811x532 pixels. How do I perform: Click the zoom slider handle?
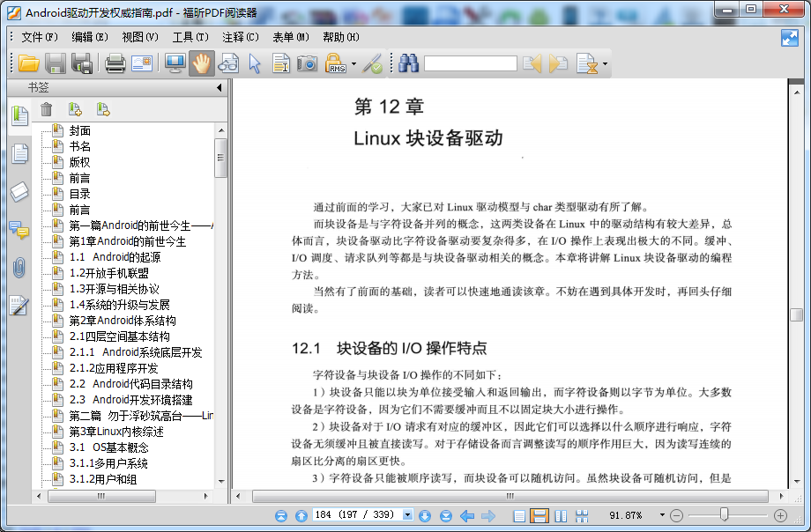(x=724, y=514)
